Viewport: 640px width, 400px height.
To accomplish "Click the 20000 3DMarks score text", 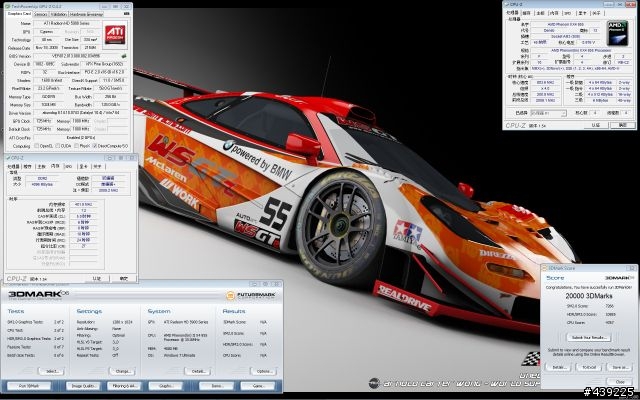I will tap(589, 296).
